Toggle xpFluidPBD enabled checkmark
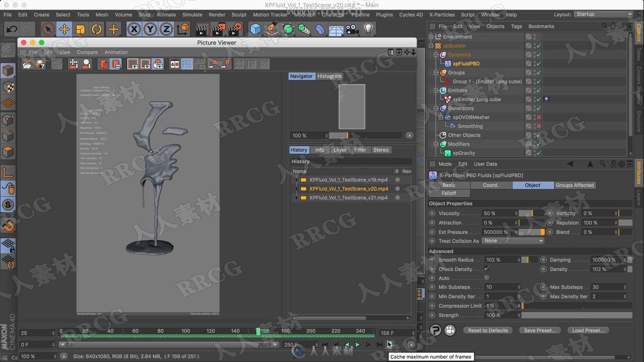 coord(539,64)
